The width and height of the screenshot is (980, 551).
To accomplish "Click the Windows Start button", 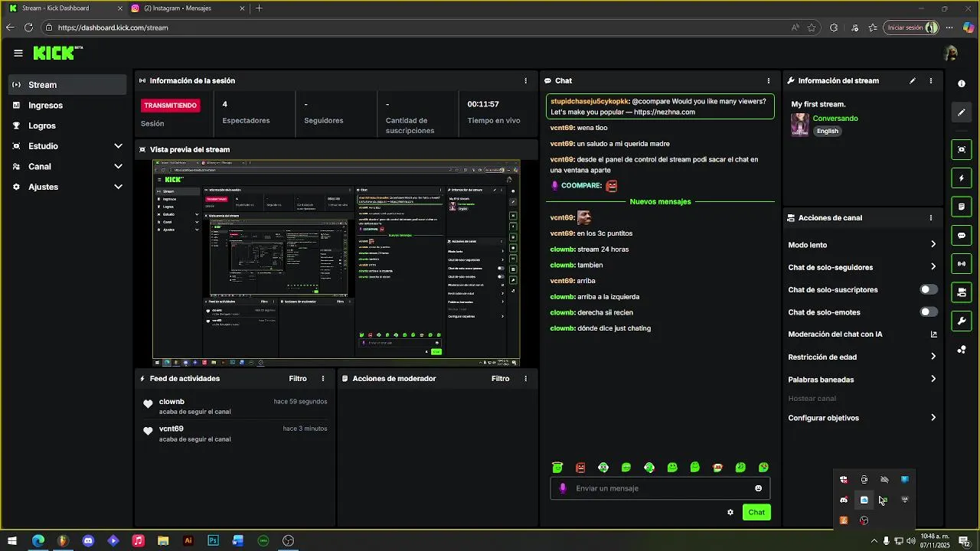I will coord(13,540).
